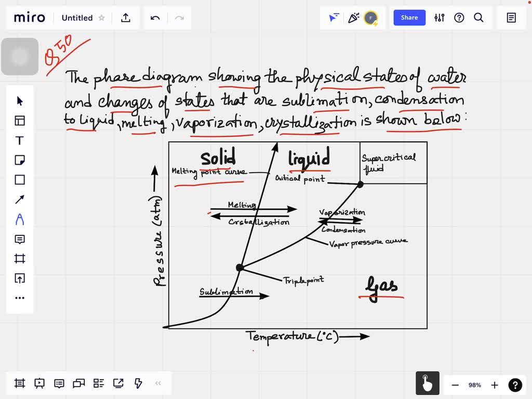532x399 pixels.
Task: Select the Text tool
Action: click(19, 140)
